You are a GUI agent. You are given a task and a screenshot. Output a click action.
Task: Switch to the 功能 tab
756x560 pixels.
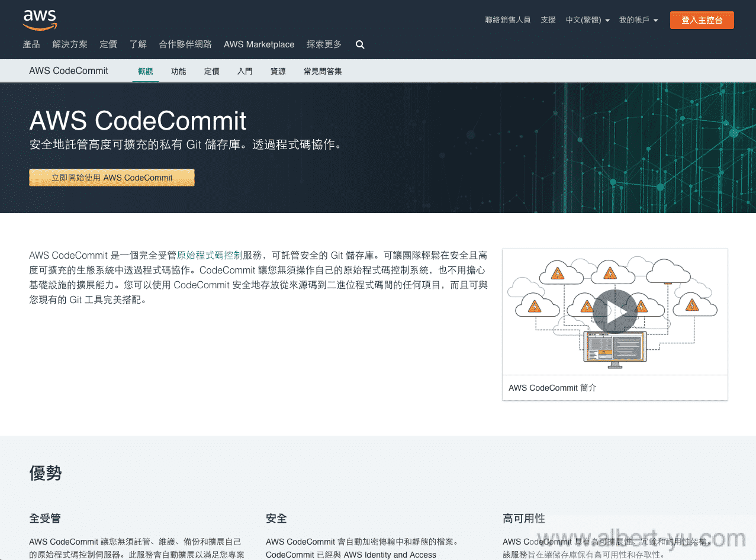179,71
